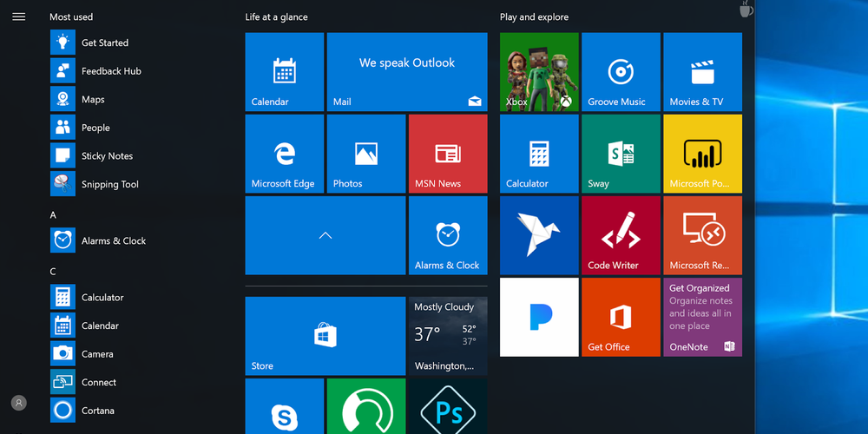Screen dimensions: 868x434
Task: Open the Store tile
Action: click(325, 336)
